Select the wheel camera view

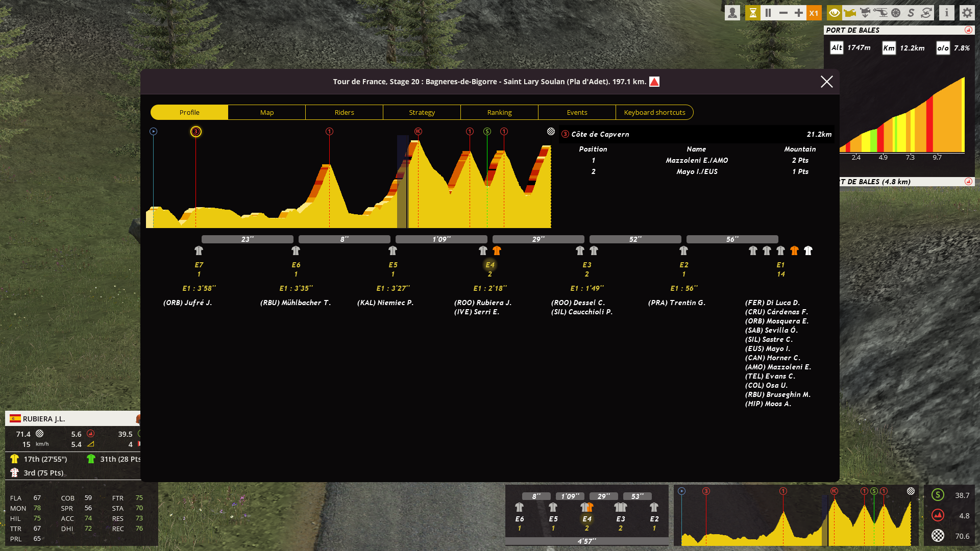click(896, 13)
